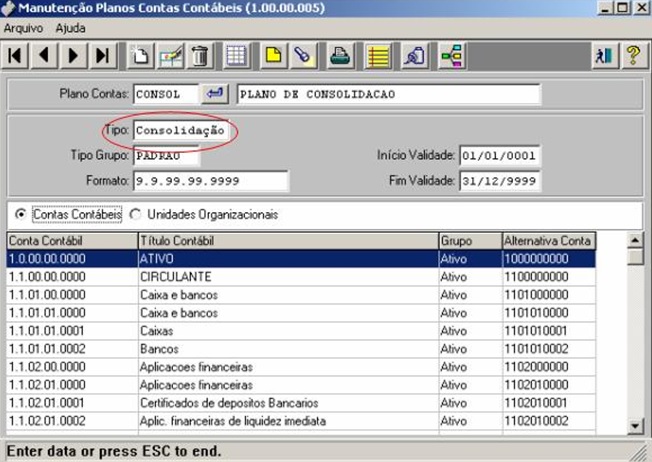Open help with question mark icon
Screen dimensions: 652x462
pyautogui.click(x=634, y=55)
